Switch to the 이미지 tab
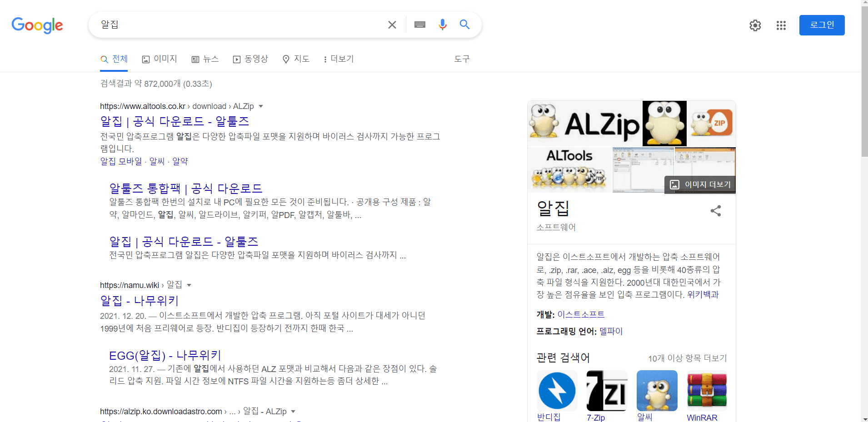The height and width of the screenshot is (422, 868). click(x=160, y=59)
